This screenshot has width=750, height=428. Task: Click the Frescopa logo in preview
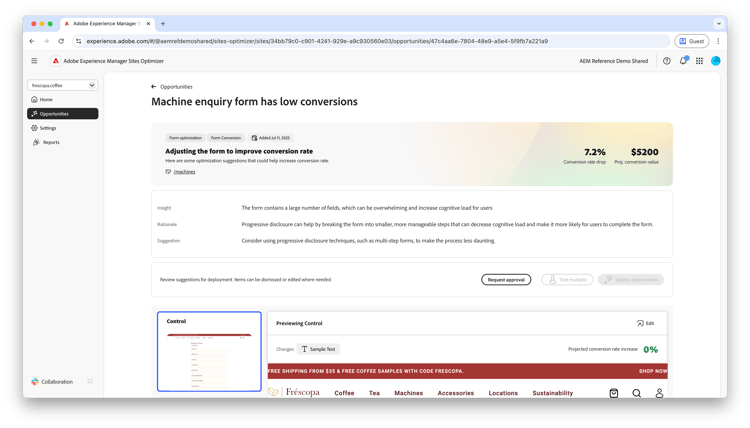click(x=294, y=392)
